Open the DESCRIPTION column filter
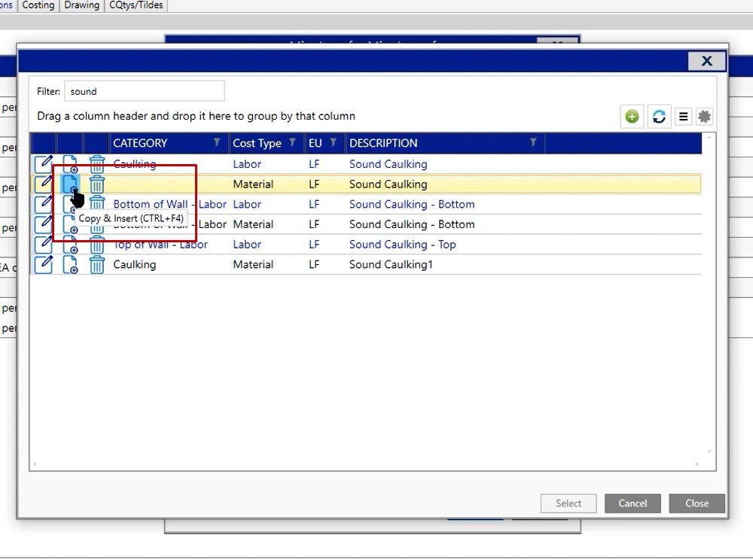The height and width of the screenshot is (560, 753). pyautogui.click(x=533, y=143)
